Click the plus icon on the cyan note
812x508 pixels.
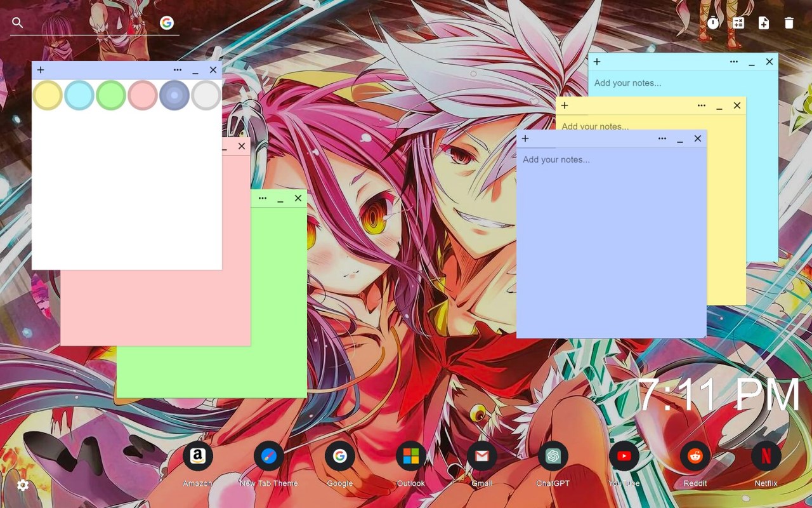pos(597,62)
